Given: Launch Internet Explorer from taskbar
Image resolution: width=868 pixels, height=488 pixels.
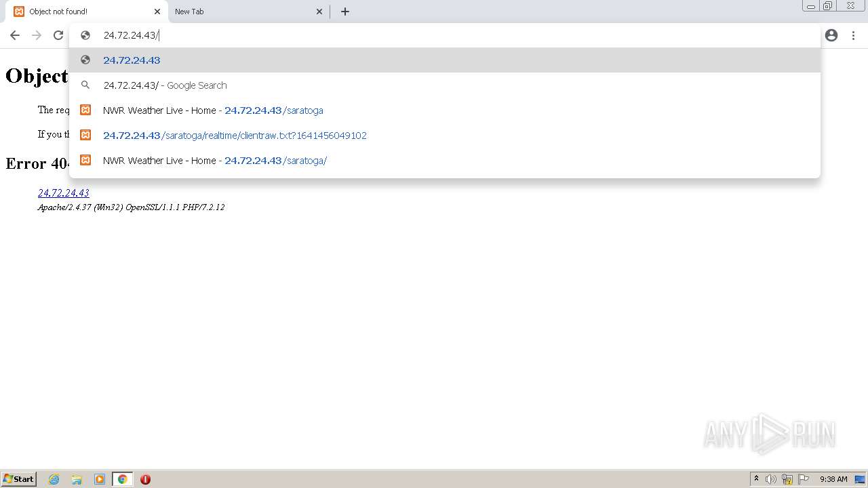Looking at the screenshot, I should 54,479.
